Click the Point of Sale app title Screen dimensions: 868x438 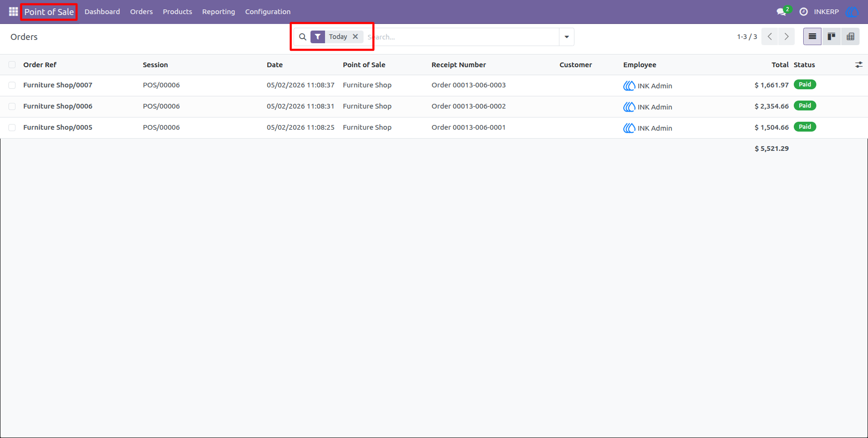point(49,12)
